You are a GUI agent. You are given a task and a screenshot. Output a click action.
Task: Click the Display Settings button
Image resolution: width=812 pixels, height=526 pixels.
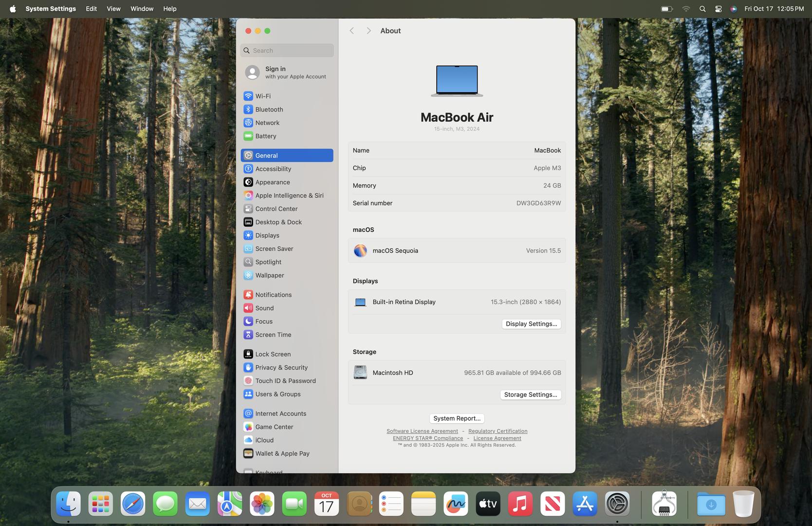[x=531, y=324]
